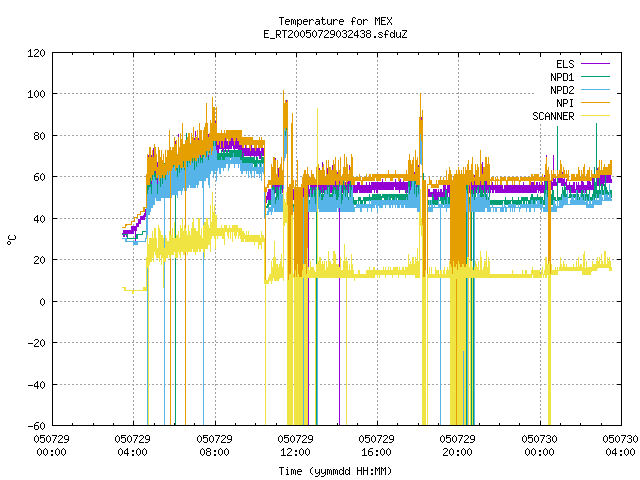Click the x-axis label 050730 04:00

(x=620, y=446)
